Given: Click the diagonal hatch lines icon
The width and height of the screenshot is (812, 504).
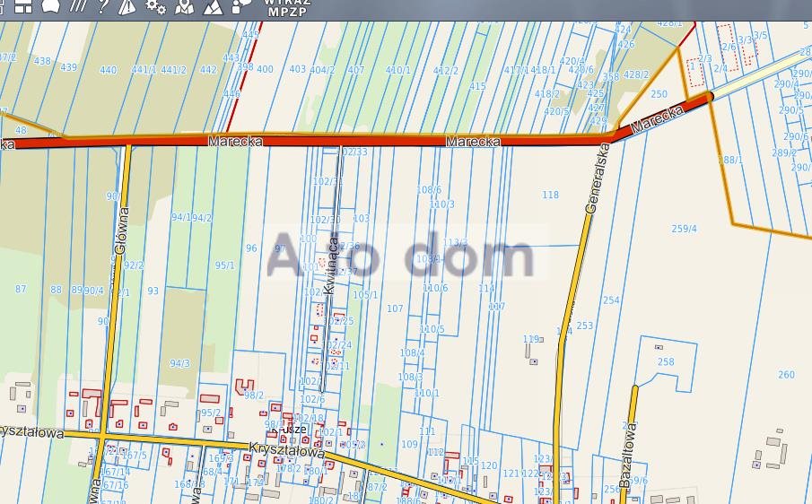Looking at the screenshot, I should pyautogui.click(x=79, y=5).
